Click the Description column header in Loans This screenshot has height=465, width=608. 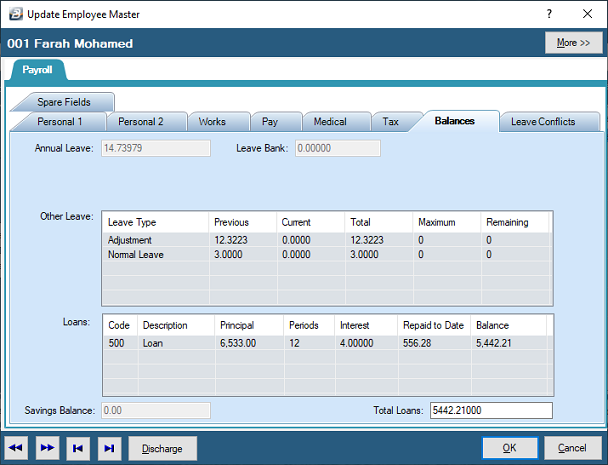pyautogui.click(x=176, y=325)
